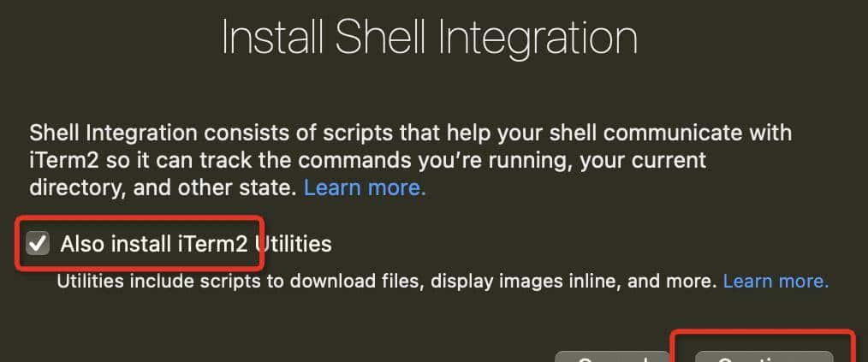Image resolution: width=868 pixels, height=362 pixels.
Task: Toggle the Also install iTerm2 Utilities checkbox
Action: [x=38, y=244]
